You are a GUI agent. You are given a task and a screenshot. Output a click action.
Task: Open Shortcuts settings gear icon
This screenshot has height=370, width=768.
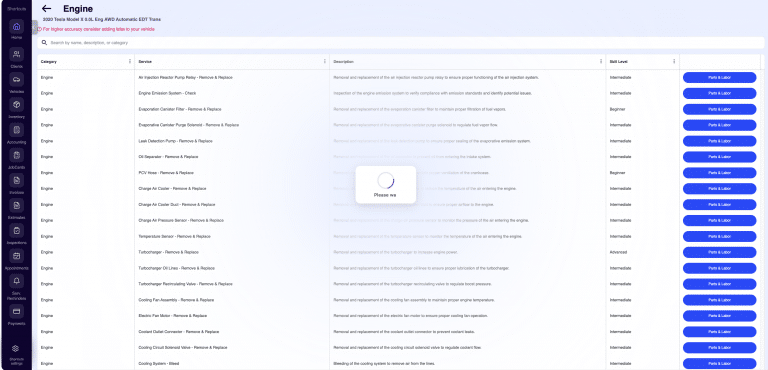pos(16,348)
